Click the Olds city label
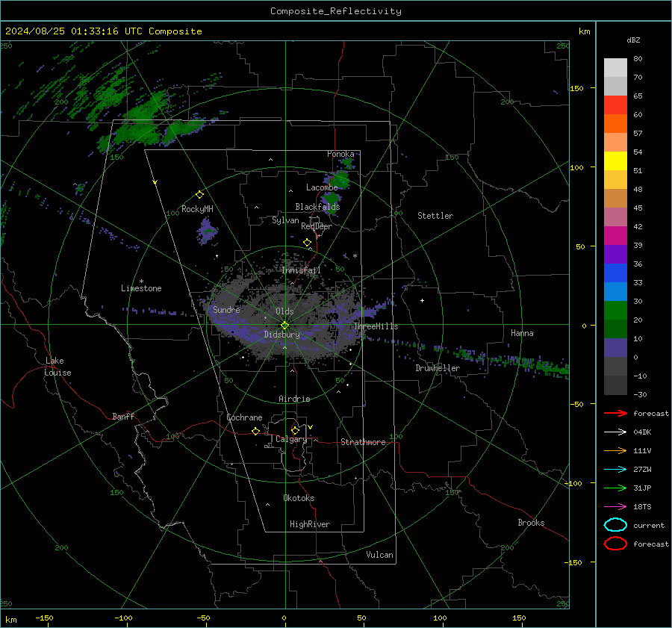Image resolution: width=672 pixels, height=628 pixels. (x=284, y=311)
